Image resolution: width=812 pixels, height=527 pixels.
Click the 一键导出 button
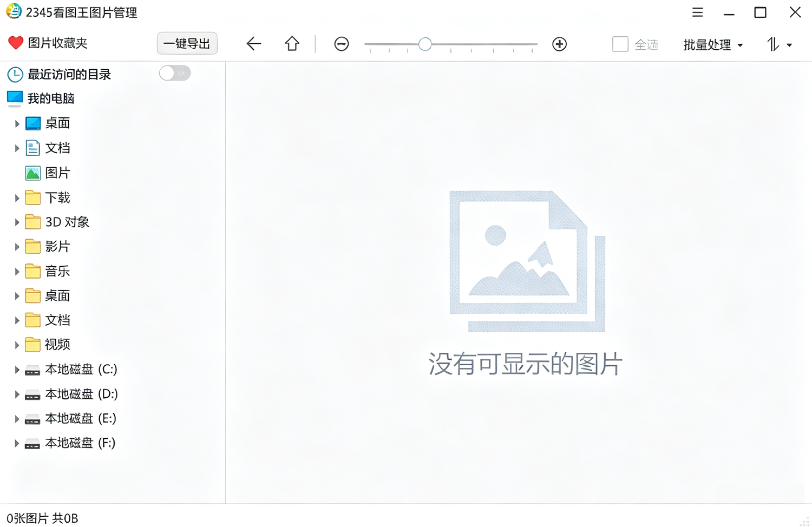pyautogui.click(x=187, y=44)
